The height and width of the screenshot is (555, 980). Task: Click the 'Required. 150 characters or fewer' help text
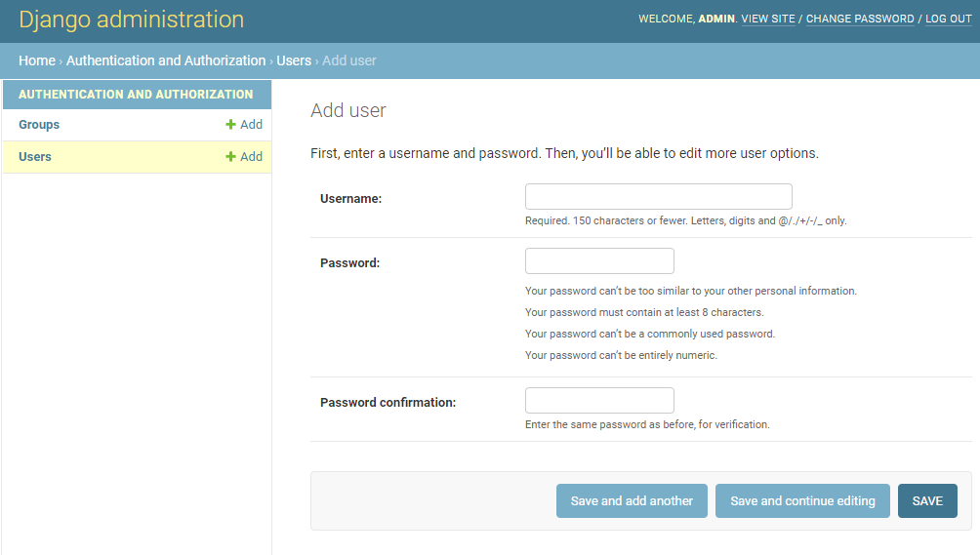coord(685,220)
